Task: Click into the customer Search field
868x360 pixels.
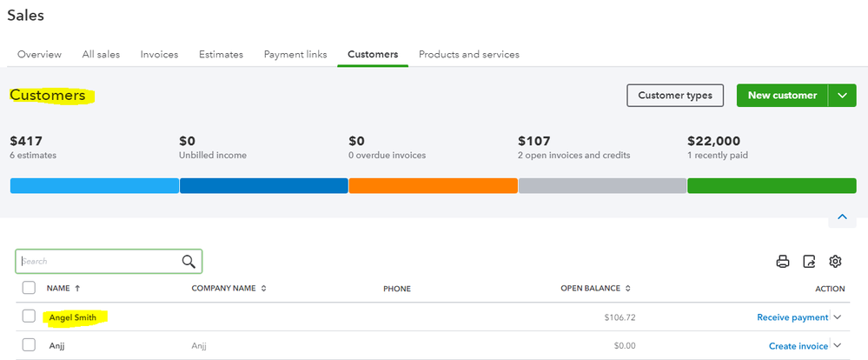Action: (x=97, y=261)
